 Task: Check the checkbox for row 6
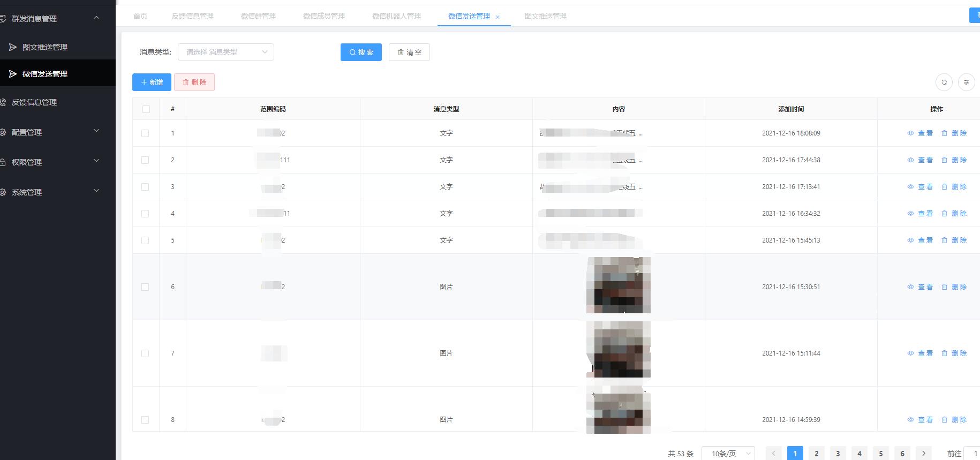[x=145, y=287]
